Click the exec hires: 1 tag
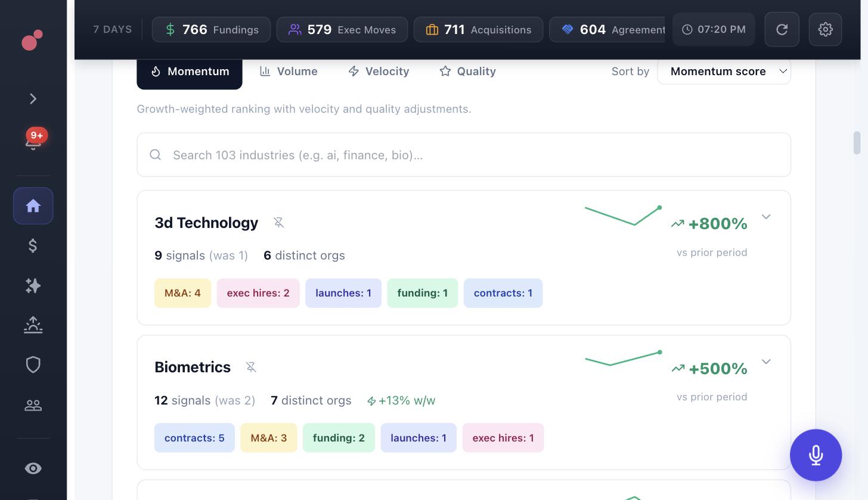This screenshot has height=500, width=868. click(503, 438)
